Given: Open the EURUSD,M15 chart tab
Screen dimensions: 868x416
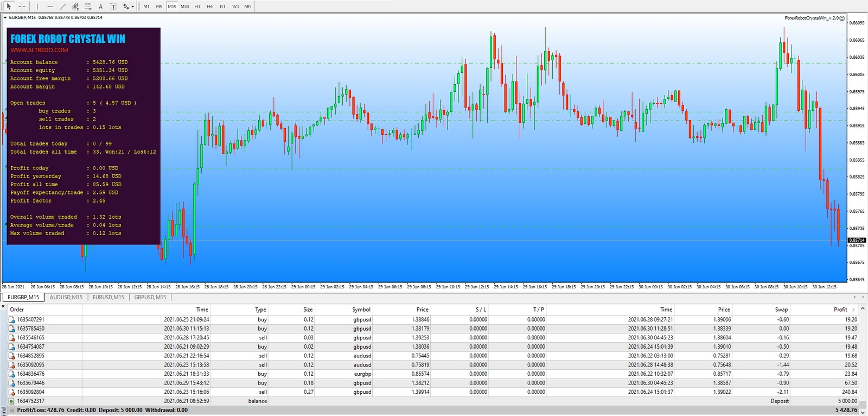Looking at the screenshot, I should 108,297.
